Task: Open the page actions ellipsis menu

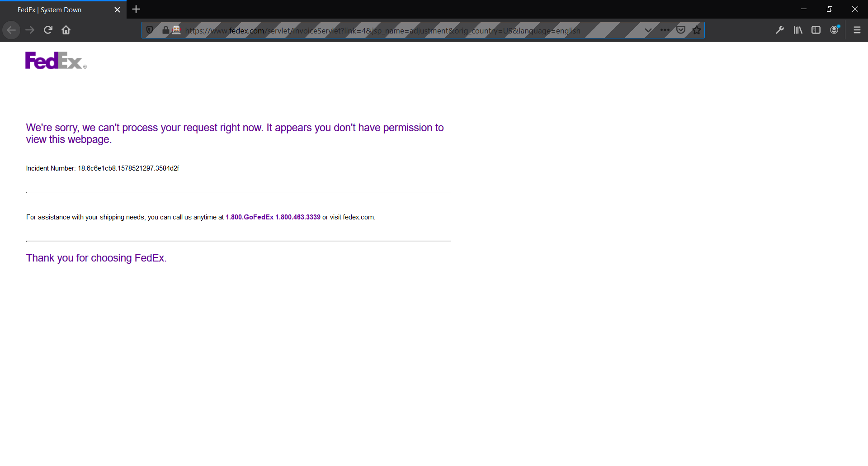Action: tap(665, 30)
